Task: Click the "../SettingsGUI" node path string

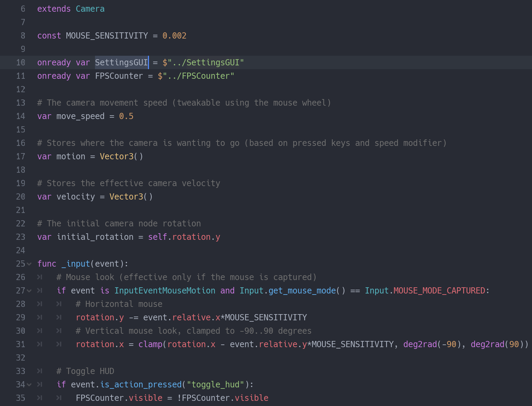Action: click(205, 63)
